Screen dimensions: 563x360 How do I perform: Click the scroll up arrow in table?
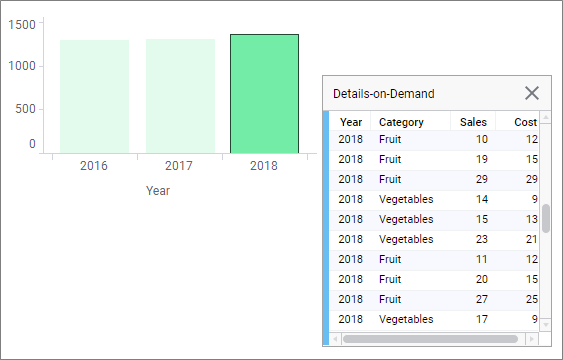[x=545, y=117]
